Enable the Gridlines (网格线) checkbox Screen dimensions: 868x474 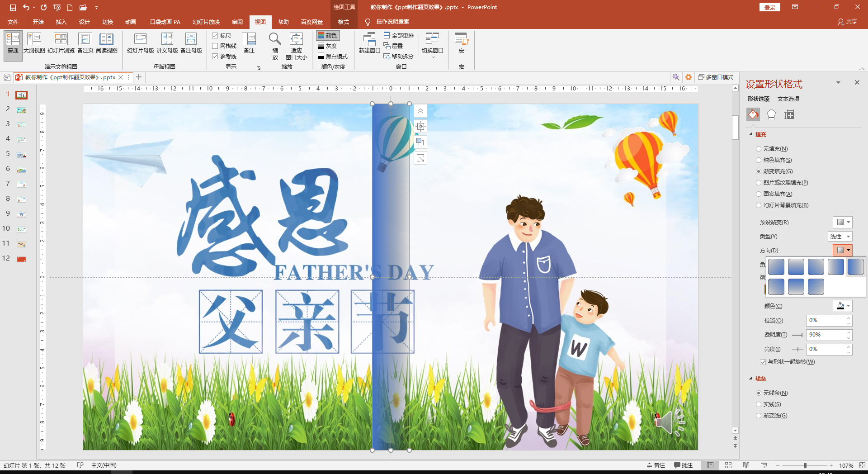pyautogui.click(x=215, y=46)
